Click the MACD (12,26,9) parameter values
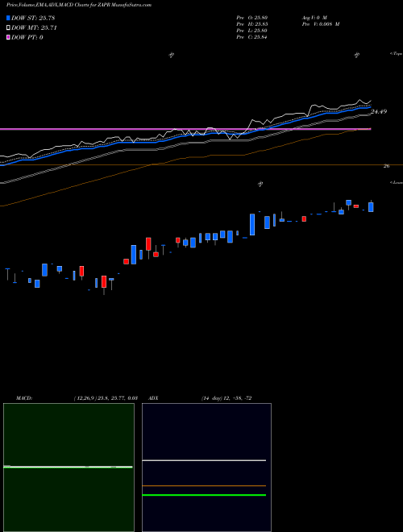This screenshot has width=403, height=532. [x=105, y=398]
